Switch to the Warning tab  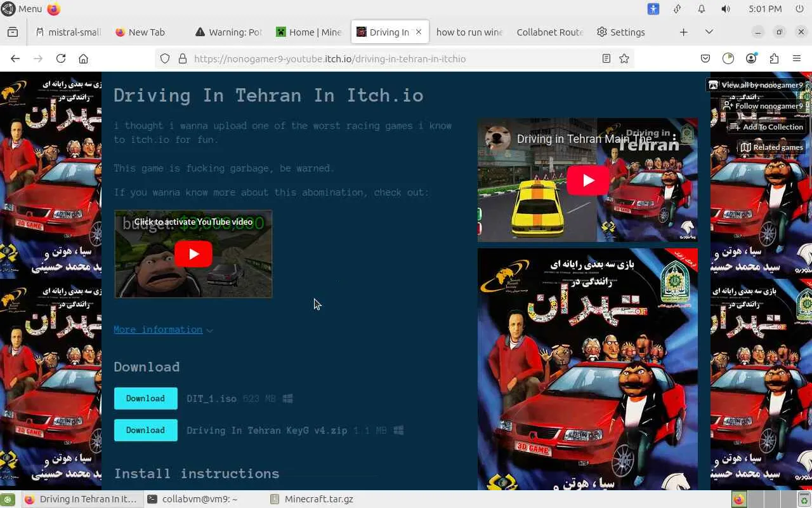point(229,32)
